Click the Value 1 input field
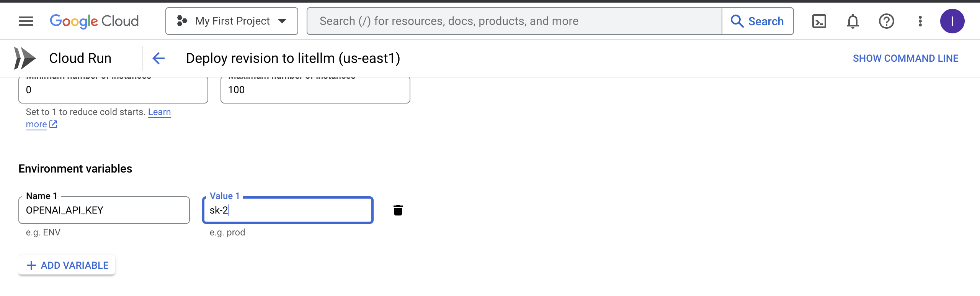980x296 pixels. (x=288, y=210)
